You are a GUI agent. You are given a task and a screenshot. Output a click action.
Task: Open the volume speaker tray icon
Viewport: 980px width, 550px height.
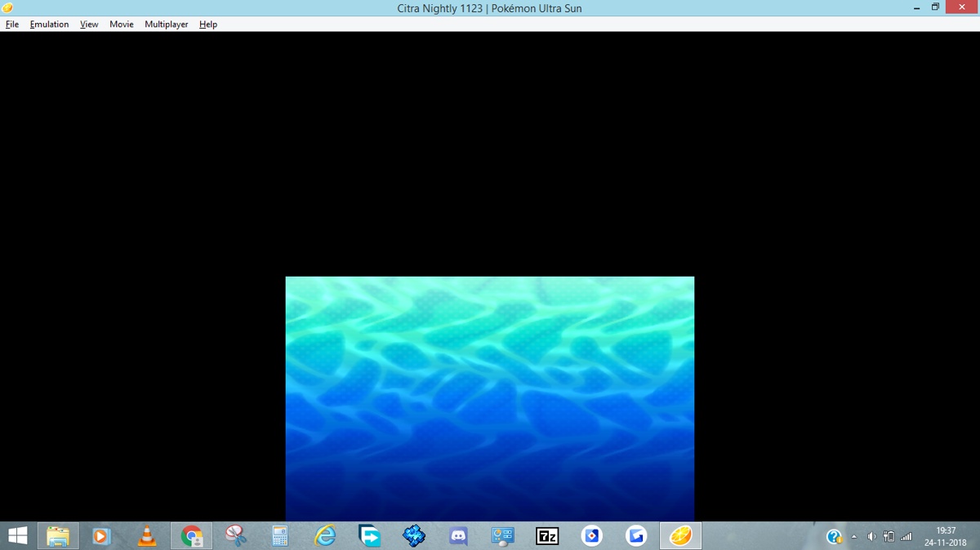tap(871, 537)
